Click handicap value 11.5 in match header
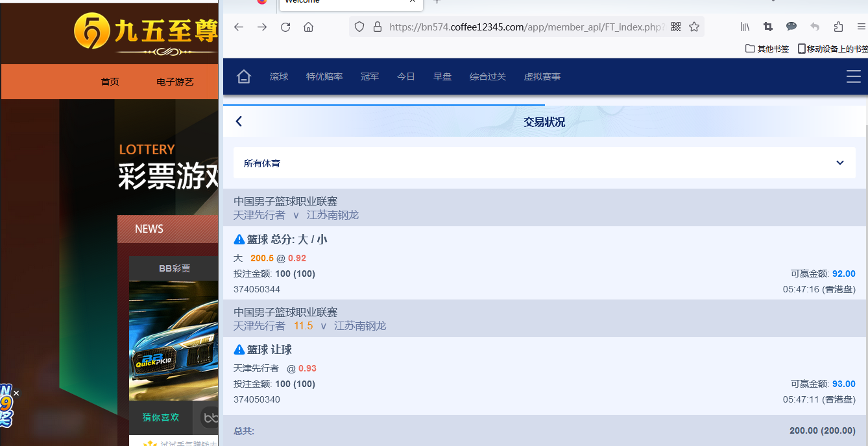 click(x=304, y=325)
